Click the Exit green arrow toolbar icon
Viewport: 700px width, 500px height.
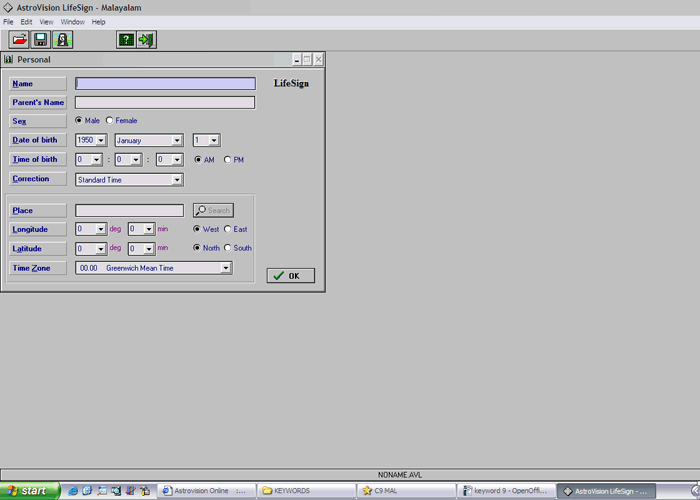tap(146, 40)
